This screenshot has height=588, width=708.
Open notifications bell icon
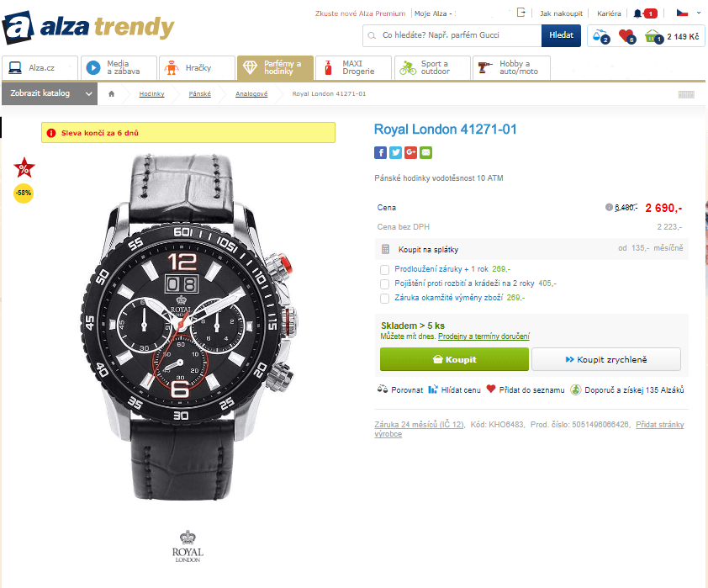tap(637, 13)
